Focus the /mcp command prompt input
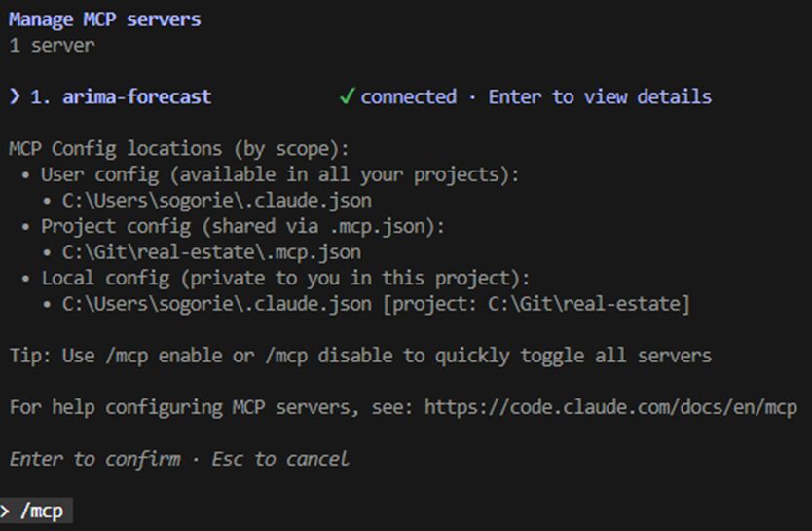 44,510
